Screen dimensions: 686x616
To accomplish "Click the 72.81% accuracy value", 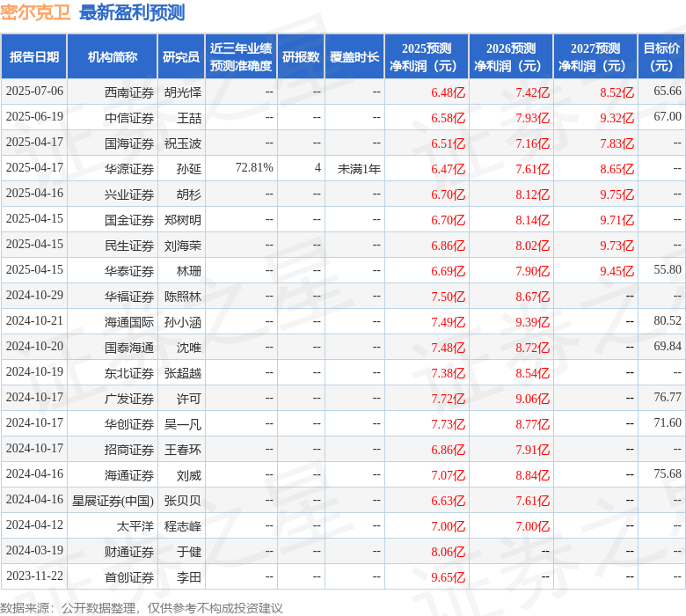I will tap(254, 167).
